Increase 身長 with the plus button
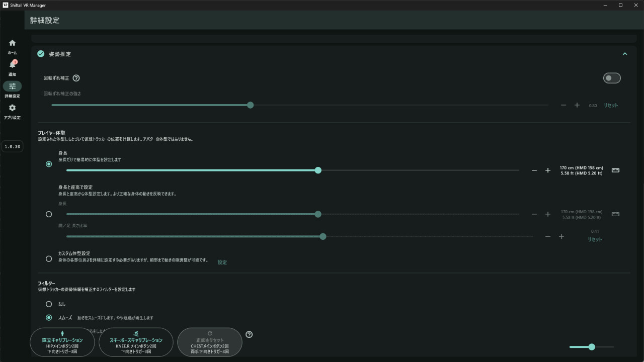This screenshot has height=362, width=644. tap(548, 170)
